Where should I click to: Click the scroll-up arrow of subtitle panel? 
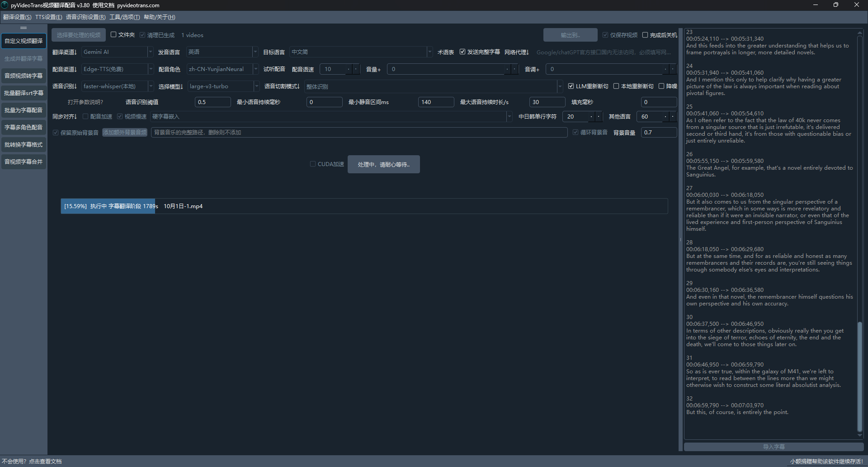(859, 33)
